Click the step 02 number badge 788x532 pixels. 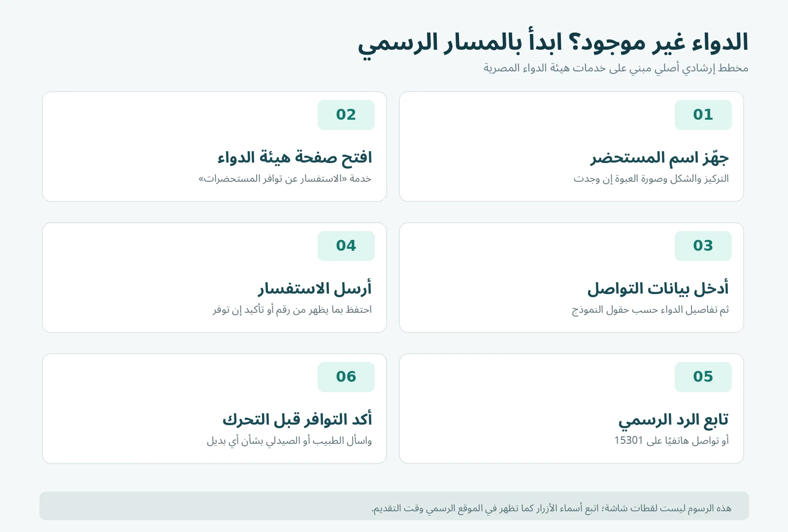(346, 115)
